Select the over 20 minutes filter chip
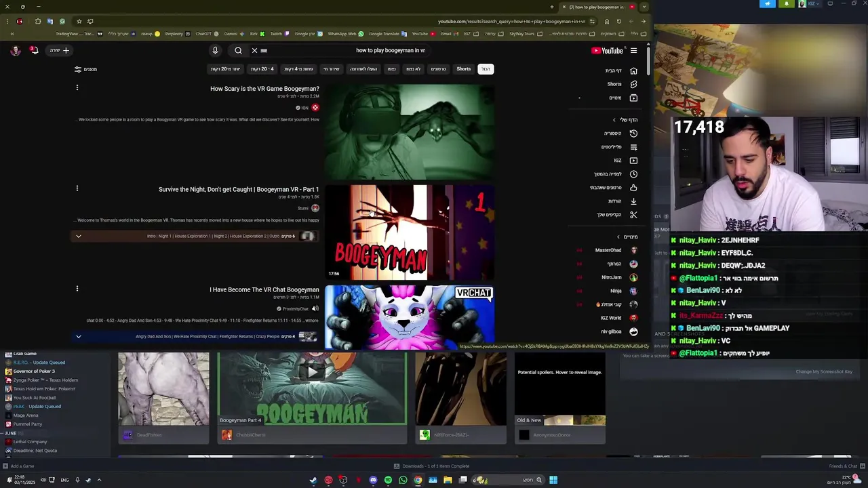Image resolution: width=868 pixels, height=488 pixels. (x=226, y=69)
